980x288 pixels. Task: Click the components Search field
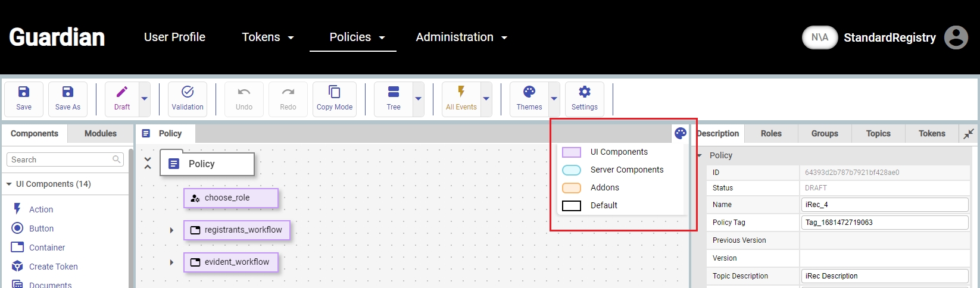coord(60,159)
